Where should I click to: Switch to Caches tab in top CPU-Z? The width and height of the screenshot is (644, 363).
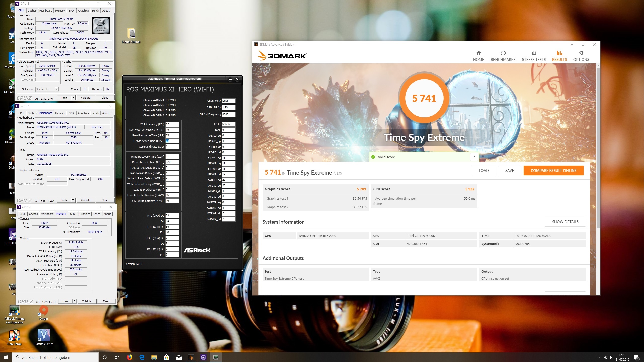[x=32, y=11]
